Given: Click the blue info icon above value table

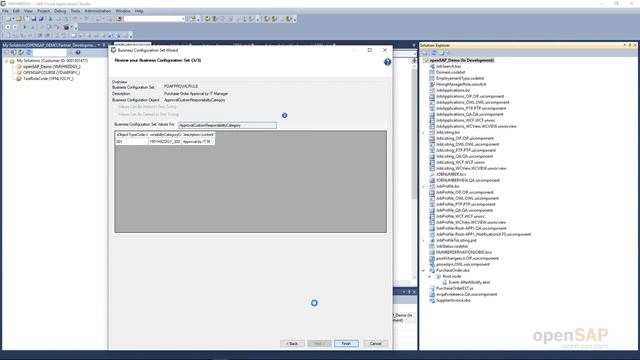Looking at the screenshot, I should pyautogui.click(x=284, y=116).
